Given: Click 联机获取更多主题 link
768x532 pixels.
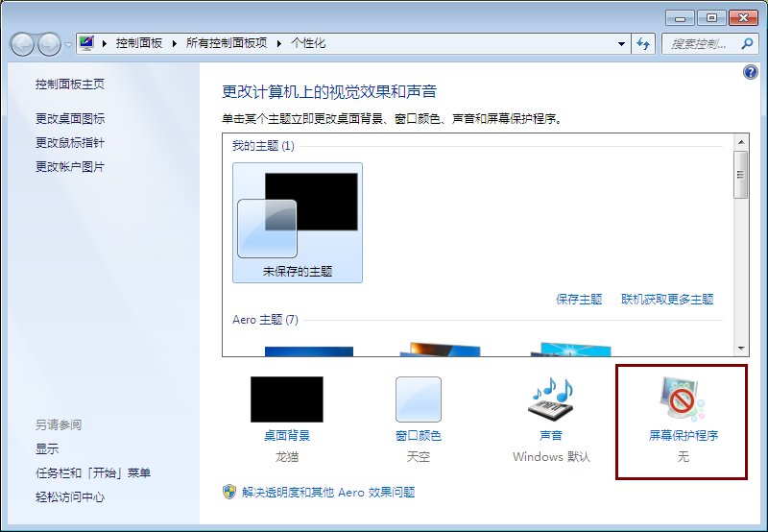Looking at the screenshot, I should click(667, 300).
